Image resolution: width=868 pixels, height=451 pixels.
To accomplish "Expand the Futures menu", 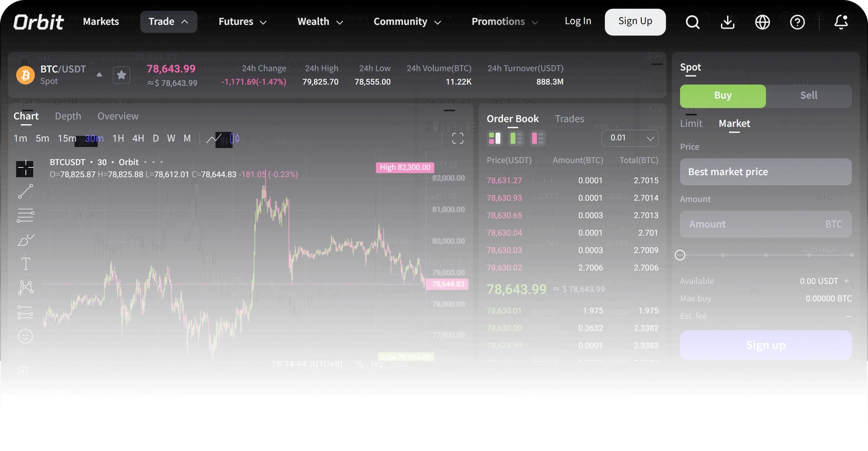I will [242, 22].
